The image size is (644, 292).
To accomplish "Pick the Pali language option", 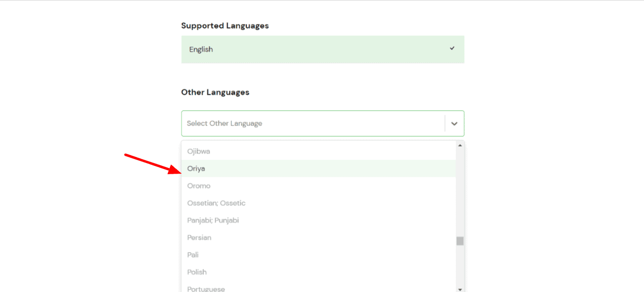I will pyautogui.click(x=193, y=255).
